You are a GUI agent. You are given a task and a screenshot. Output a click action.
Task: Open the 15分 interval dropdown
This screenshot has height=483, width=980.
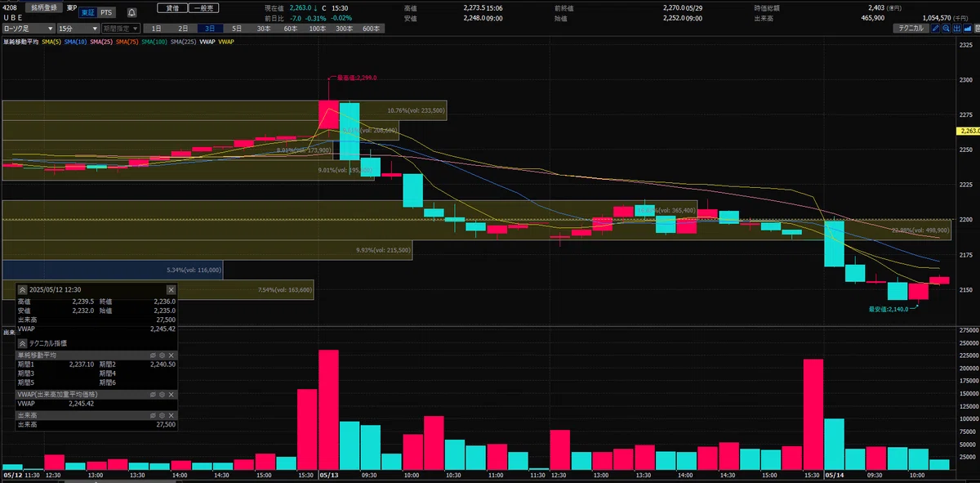77,28
